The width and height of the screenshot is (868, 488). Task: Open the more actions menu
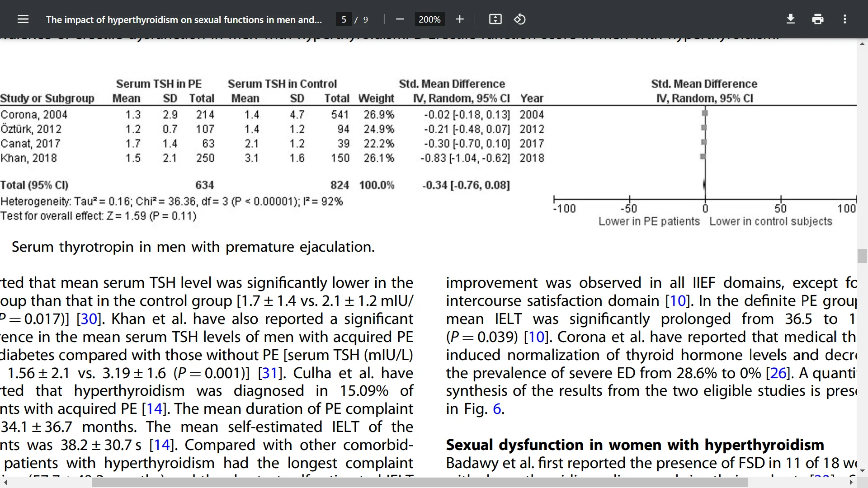tap(845, 19)
